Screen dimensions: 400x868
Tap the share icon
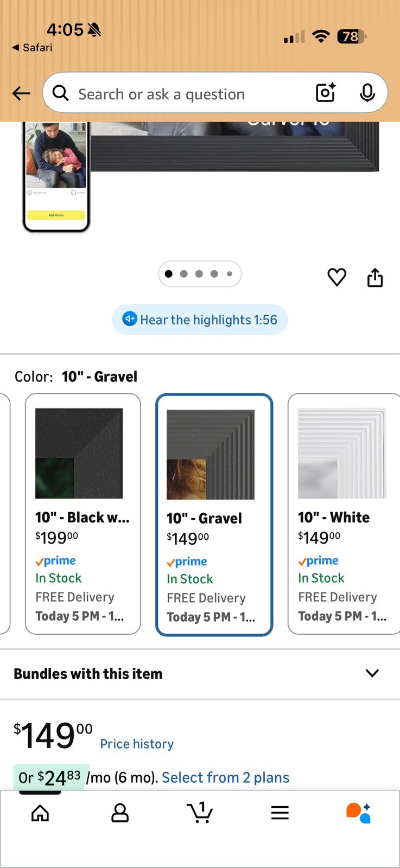point(375,277)
